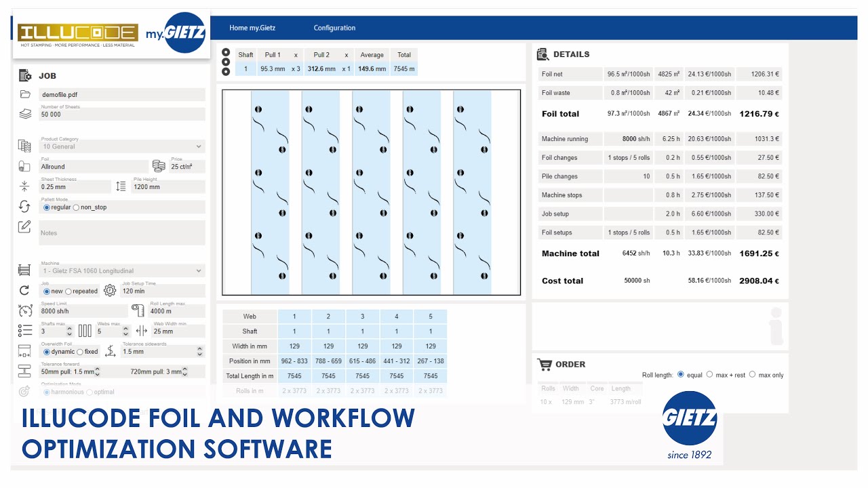The image size is (868, 488).
Task: Click the Foil Allround field
Action: 94,166
